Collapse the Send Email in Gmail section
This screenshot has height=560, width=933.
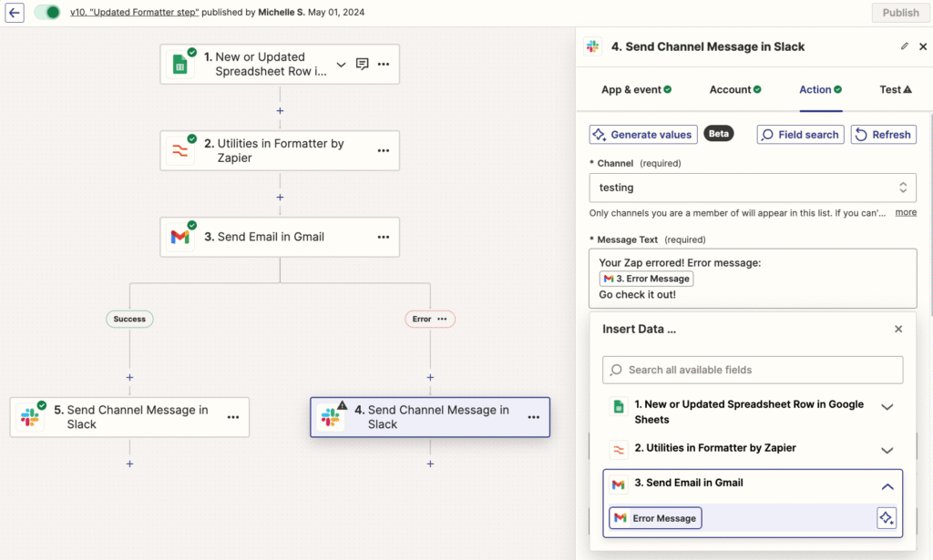pyautogui.click(x=887, y=486)
